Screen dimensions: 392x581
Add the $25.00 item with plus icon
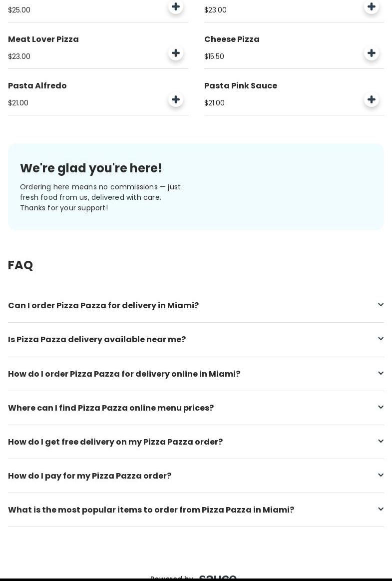coord(176,6)
